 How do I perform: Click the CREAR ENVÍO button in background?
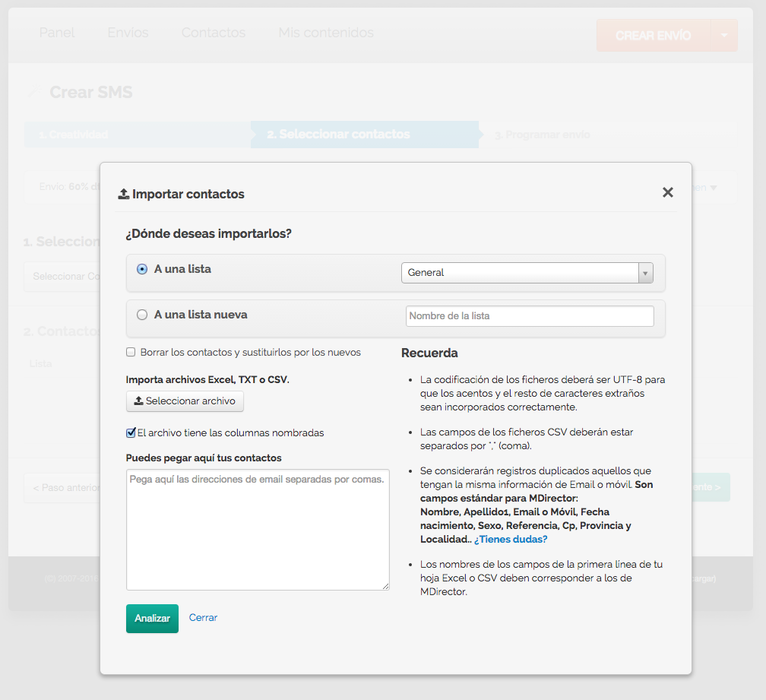point(654,36)
